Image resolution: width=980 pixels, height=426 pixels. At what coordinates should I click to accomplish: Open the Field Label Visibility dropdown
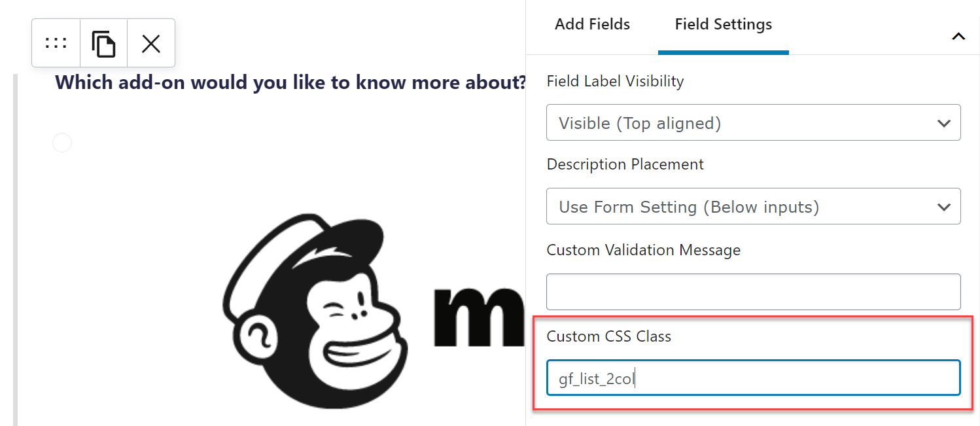(x=754, y=122)
